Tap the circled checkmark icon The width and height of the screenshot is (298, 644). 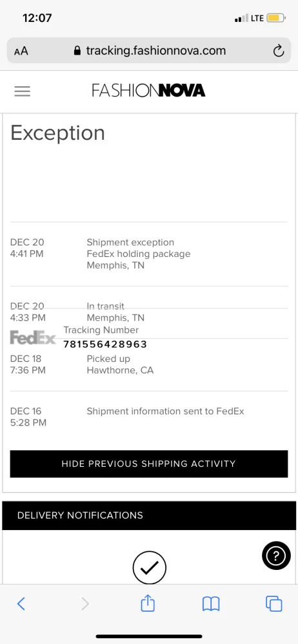(x=150, y=568)
